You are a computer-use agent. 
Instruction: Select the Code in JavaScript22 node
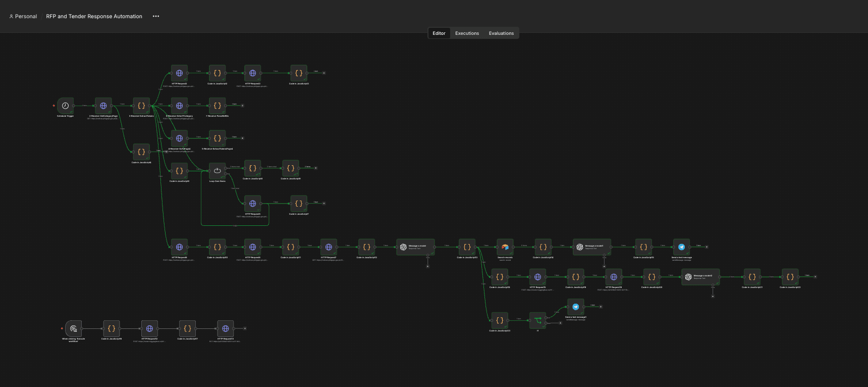click(x=790, y=277)
